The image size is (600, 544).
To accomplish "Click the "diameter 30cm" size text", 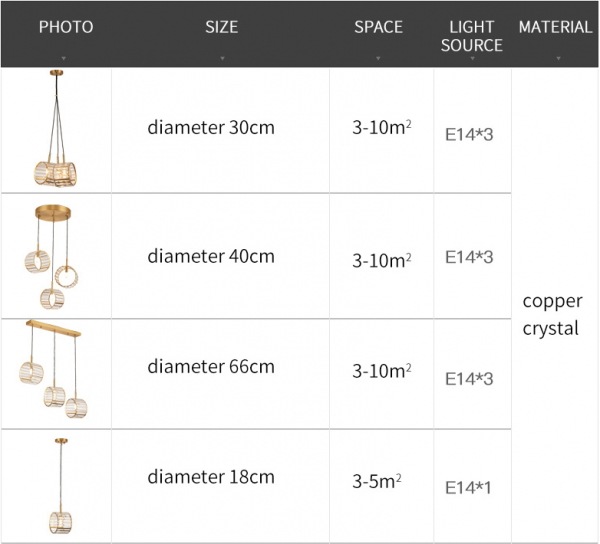I will click(211, 128).
